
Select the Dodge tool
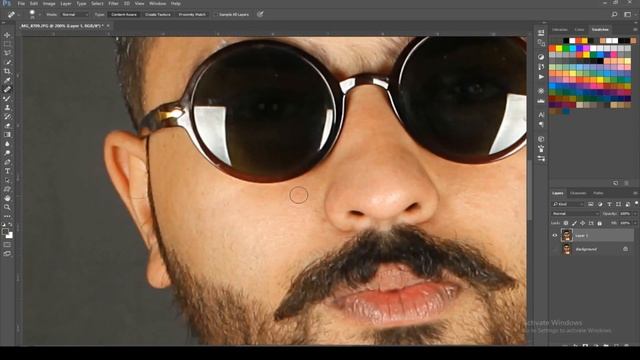(x=7, y=153)
